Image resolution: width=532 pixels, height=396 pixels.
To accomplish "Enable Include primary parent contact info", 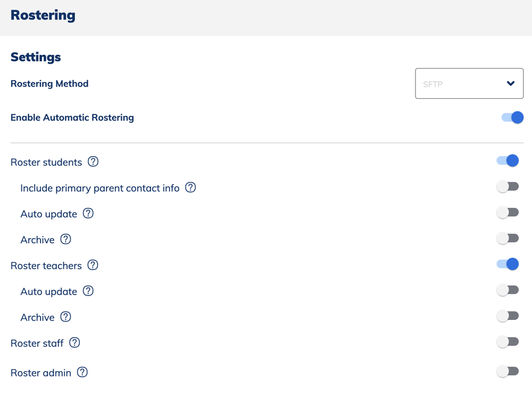I will (x=507, y=186).
